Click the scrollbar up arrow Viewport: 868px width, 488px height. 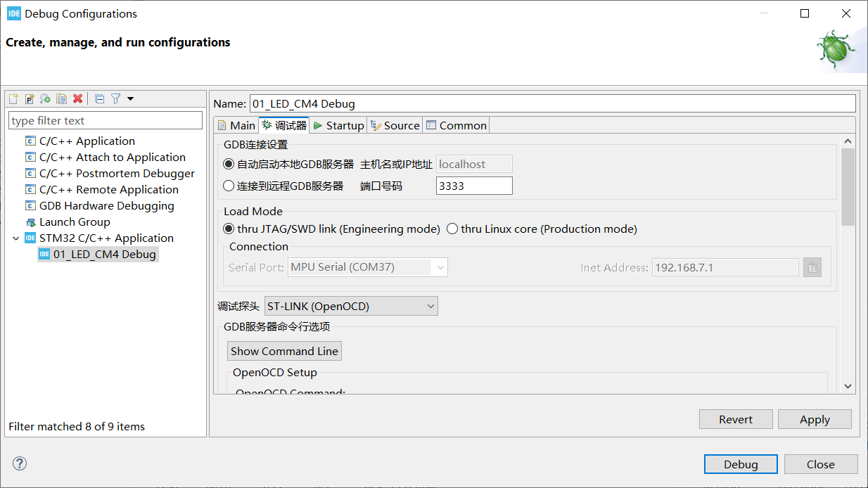848,141
